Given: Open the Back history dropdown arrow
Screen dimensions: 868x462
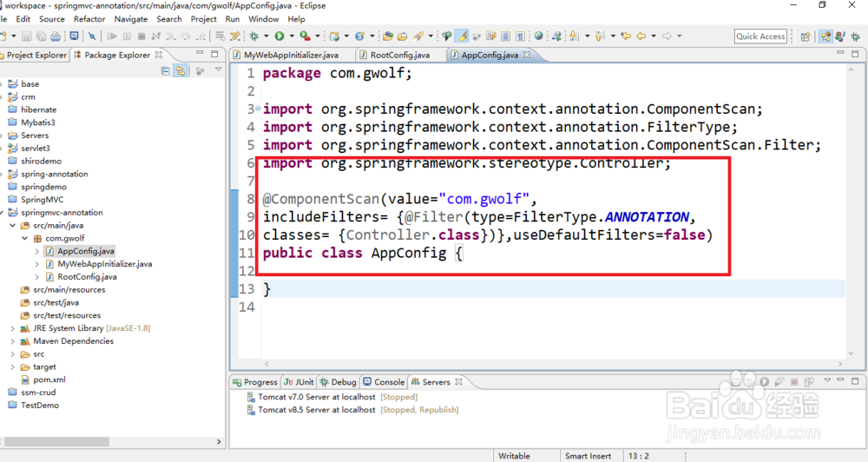Looking at the screenshot, I should click(x=654, y=36).
